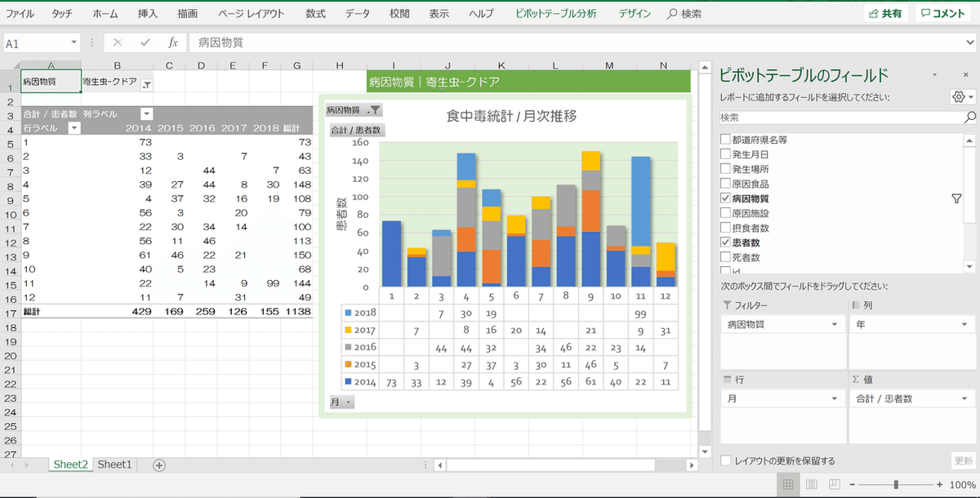This screenshot has width=980, height=498.
Task: Add a new sheet with plus icon
Action: coord(159,465)
